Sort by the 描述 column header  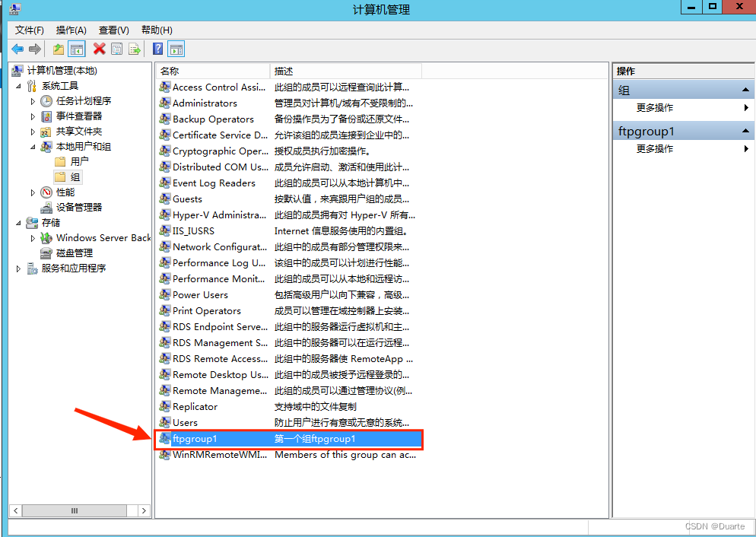click(x=346, y=71)
